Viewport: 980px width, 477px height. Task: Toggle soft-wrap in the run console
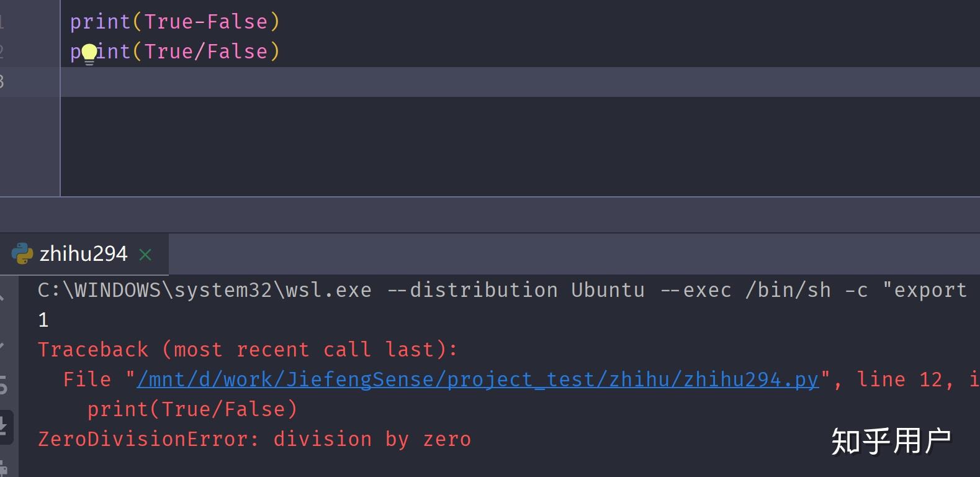pyautogui.click(x=3, y=385)
